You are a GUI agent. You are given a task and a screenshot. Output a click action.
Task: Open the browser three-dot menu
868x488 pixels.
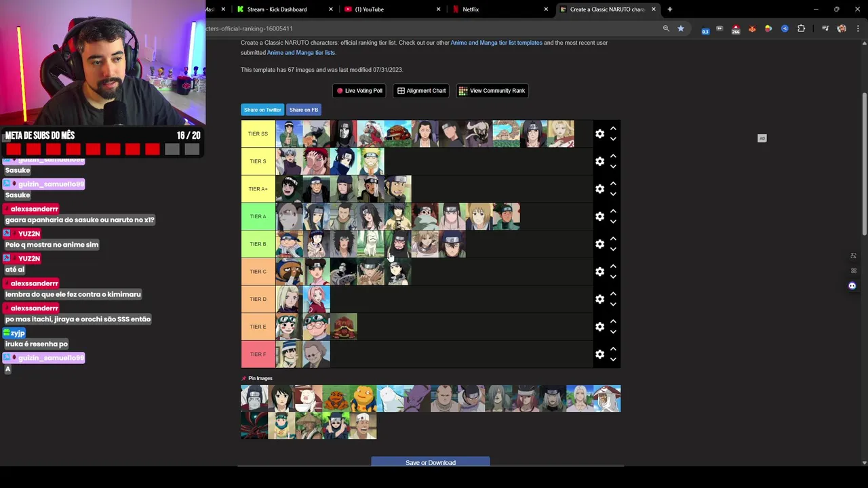[859, 28]
